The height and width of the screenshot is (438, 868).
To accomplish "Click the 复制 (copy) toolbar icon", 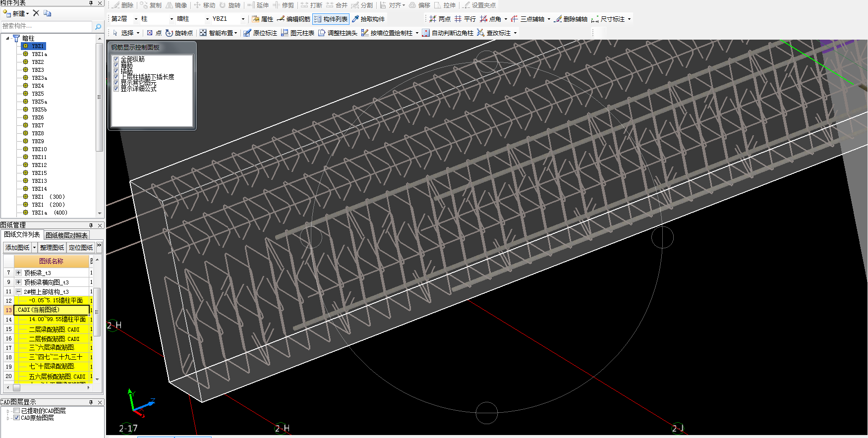I will 151,5.
